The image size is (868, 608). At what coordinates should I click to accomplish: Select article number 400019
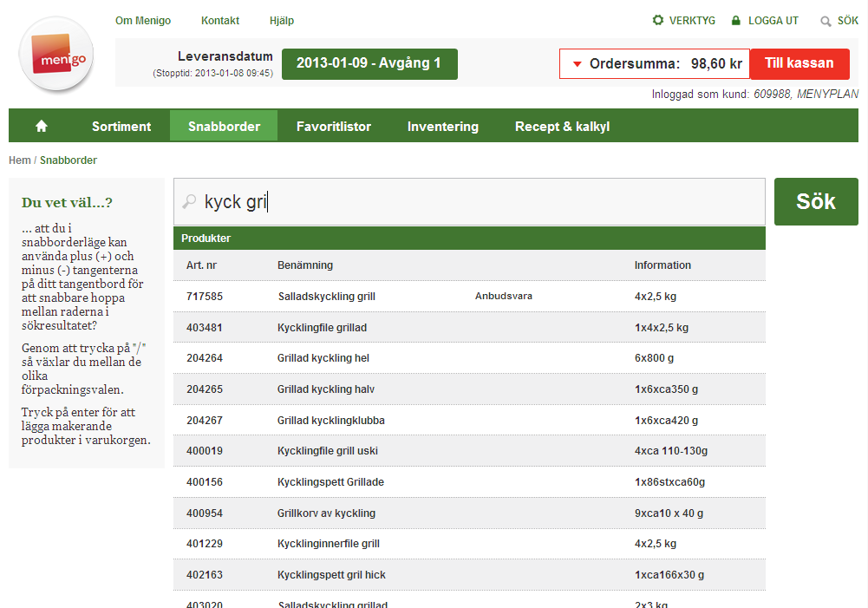click(x=205, y=451)
